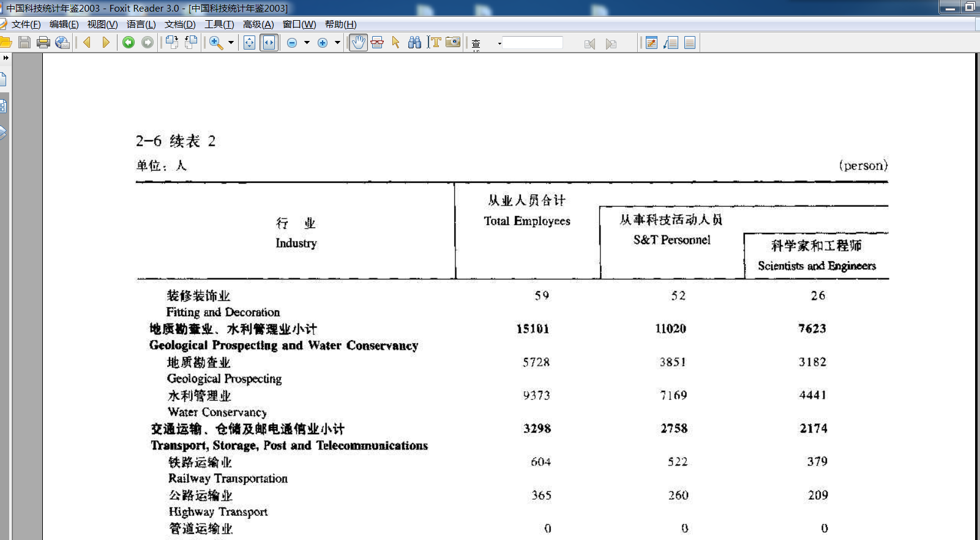Click the 'Water Conservancy' row label
This screenshot has width=980, height=540.
[x=217, y=412]
